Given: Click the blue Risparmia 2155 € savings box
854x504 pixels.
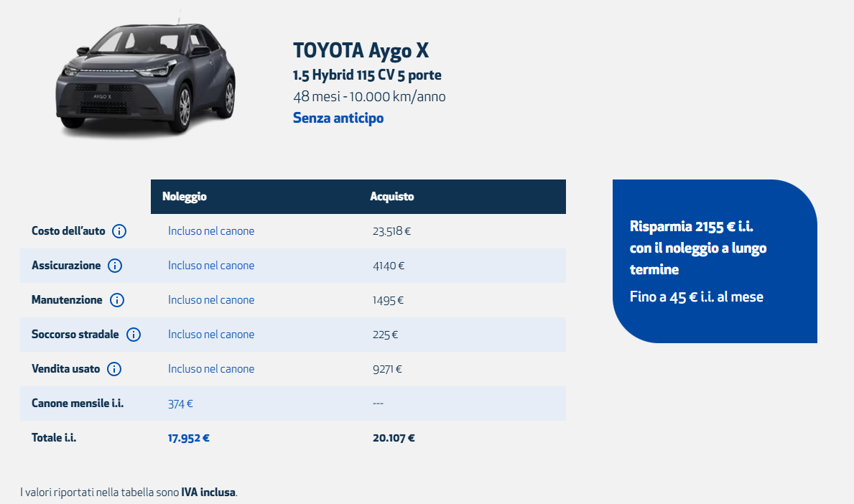Looking at the screenshot, I should click(715, 261).
